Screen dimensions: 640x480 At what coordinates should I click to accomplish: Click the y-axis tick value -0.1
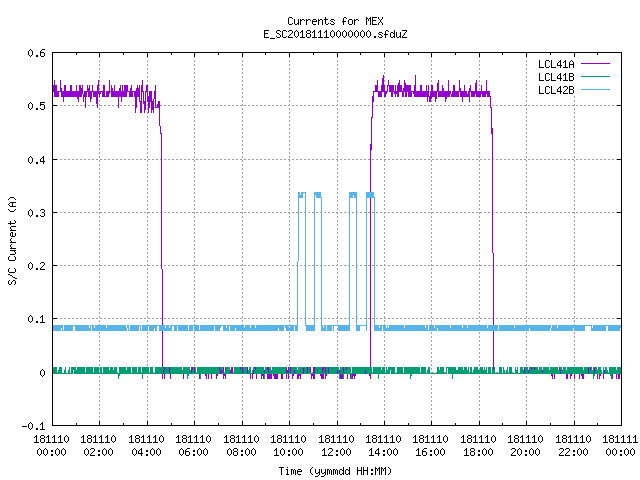click(33, 426)
